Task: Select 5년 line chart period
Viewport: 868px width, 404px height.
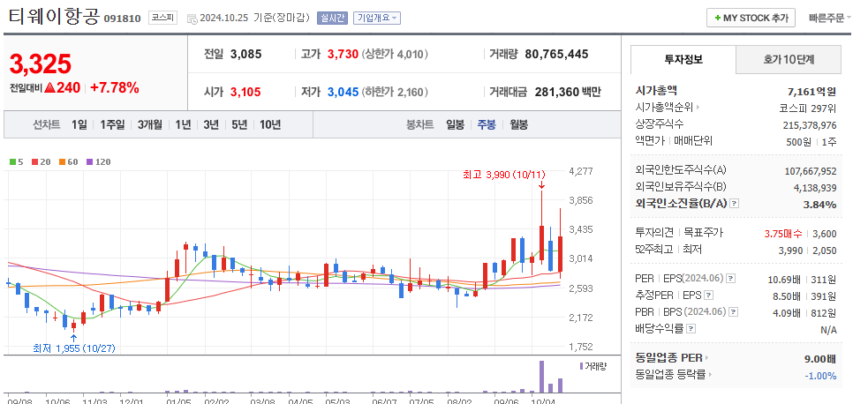Action: point(239,125)
